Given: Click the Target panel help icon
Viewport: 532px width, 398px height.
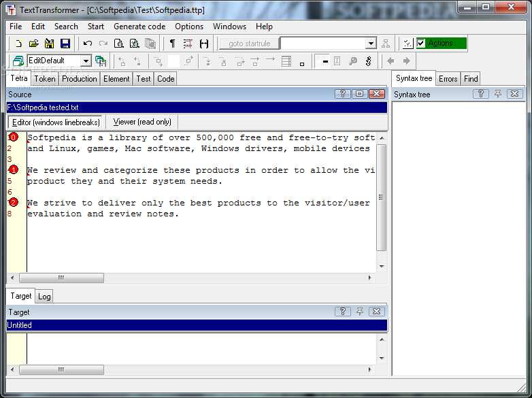Looking at the screenshot, I should [343, 312].
